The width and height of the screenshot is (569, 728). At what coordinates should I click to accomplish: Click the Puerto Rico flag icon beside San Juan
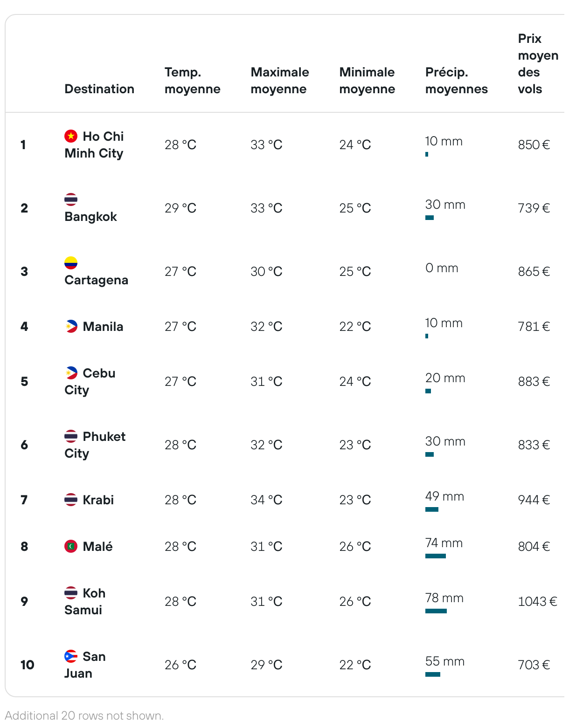71,656
